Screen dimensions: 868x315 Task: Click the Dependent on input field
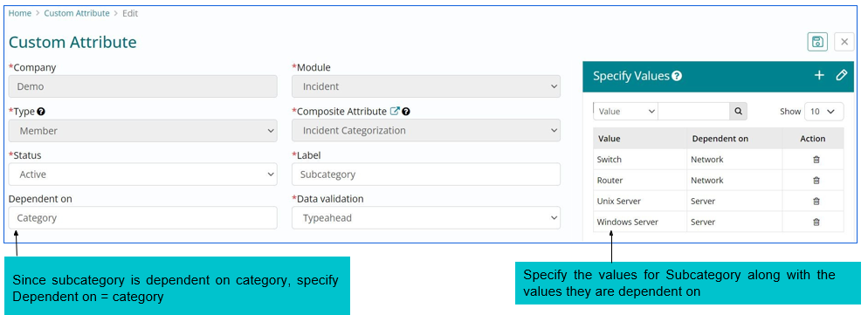(x=143, y=218)
